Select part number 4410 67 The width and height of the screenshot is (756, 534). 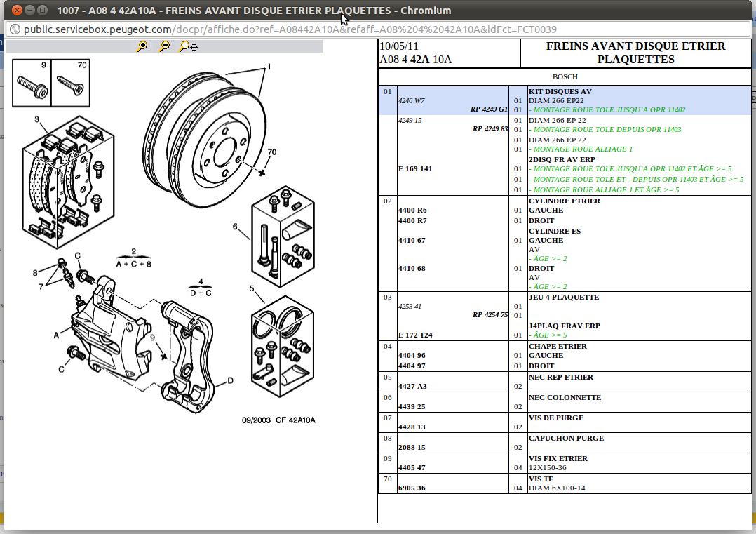(412, 240)
